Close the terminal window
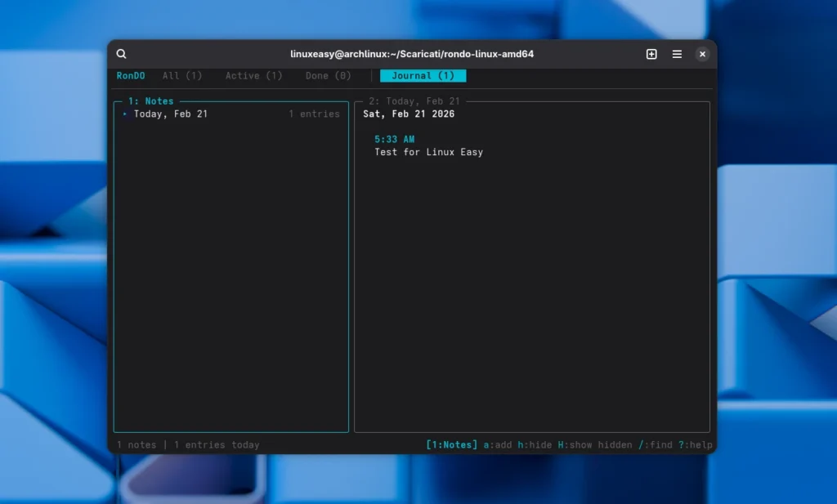 702,54
